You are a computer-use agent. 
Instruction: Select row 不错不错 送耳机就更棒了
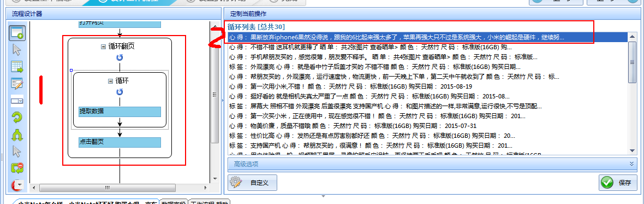pos(427,47)
